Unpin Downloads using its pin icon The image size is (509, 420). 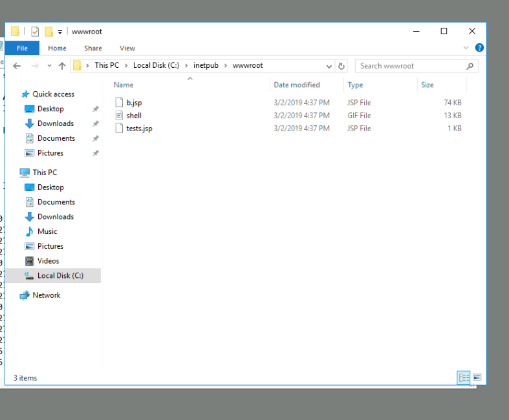tap(96, 123)
